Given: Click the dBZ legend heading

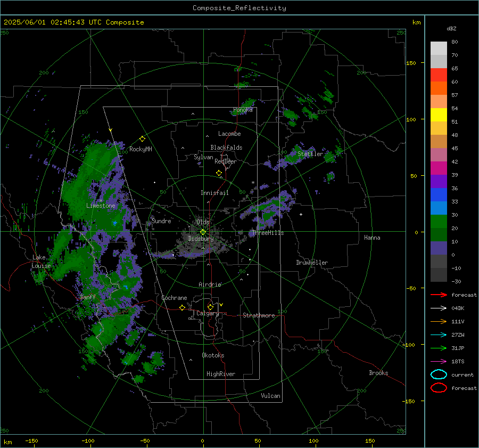Looking at the screenshot, I should pyautogui.click(x=451, y=29).
